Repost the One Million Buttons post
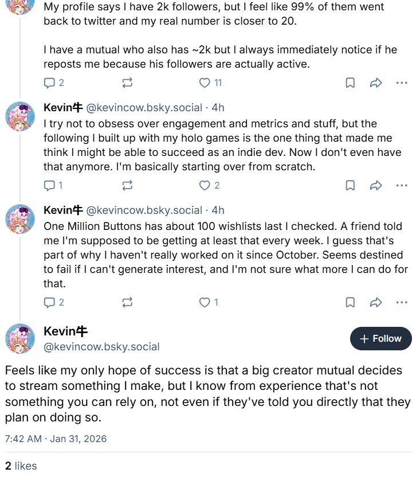Image resolution: width=420 pixels, height=504 pixels. point(127,302)
